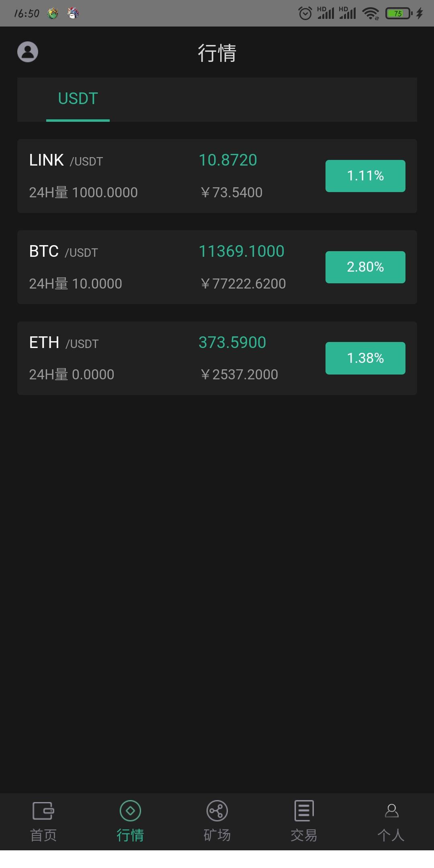Open the ETH/USDT pair name
This screenshot has height=868, width=434.
tap(64, 343)
